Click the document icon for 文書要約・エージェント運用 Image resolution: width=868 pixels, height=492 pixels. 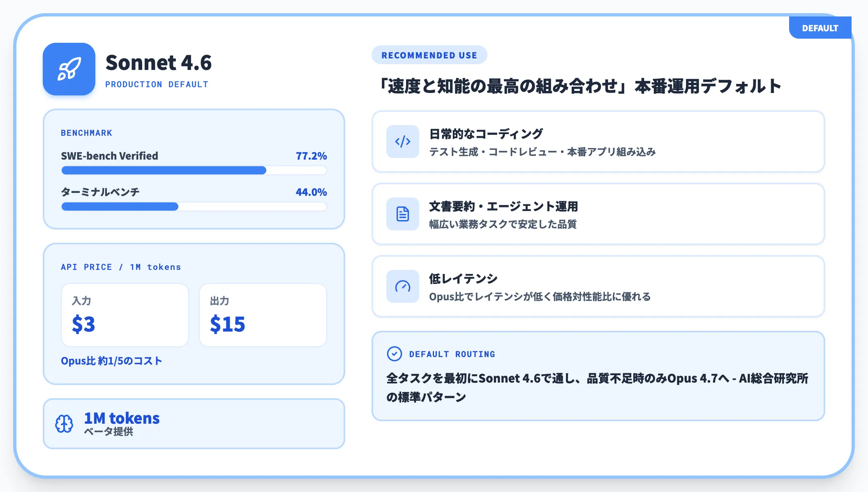pos(403,214)
